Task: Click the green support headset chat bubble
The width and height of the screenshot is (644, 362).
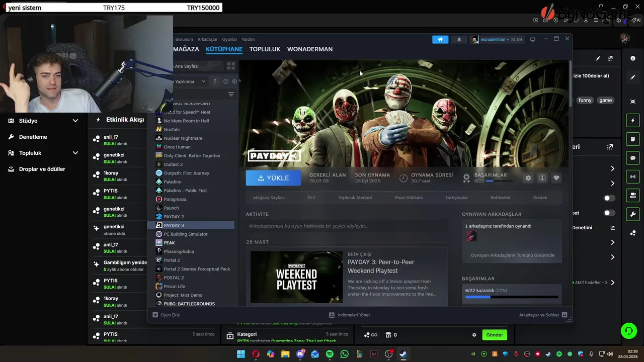Action: point(628,330)
